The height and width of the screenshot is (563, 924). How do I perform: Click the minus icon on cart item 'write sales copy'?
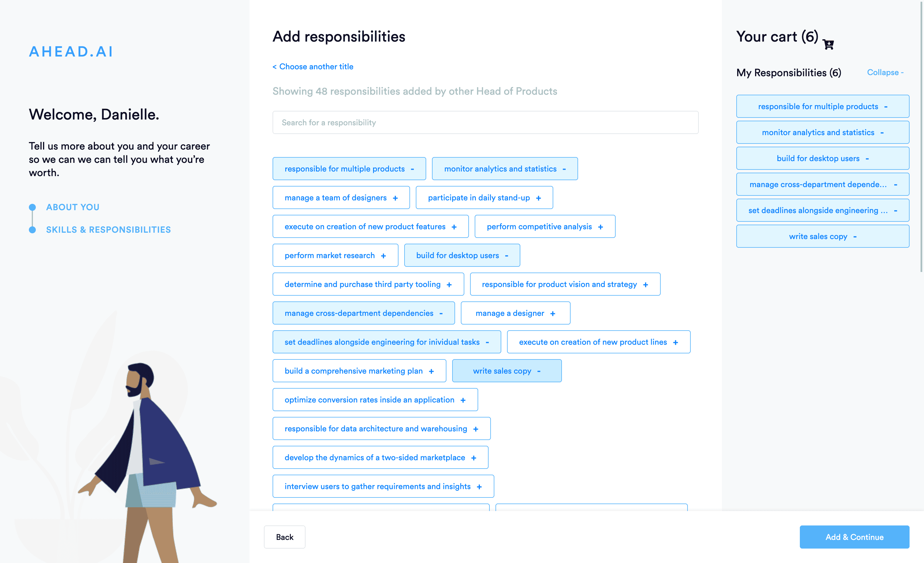point(855,236)
